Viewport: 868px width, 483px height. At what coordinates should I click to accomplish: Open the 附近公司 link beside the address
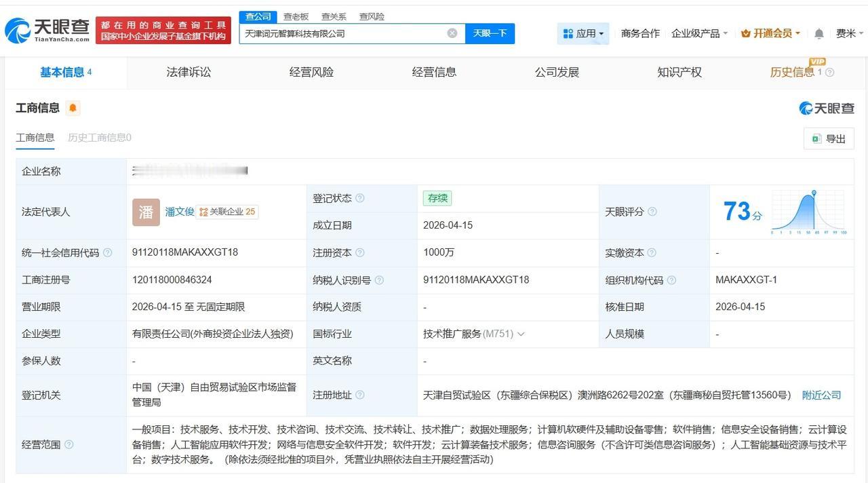tap(821, 395)
